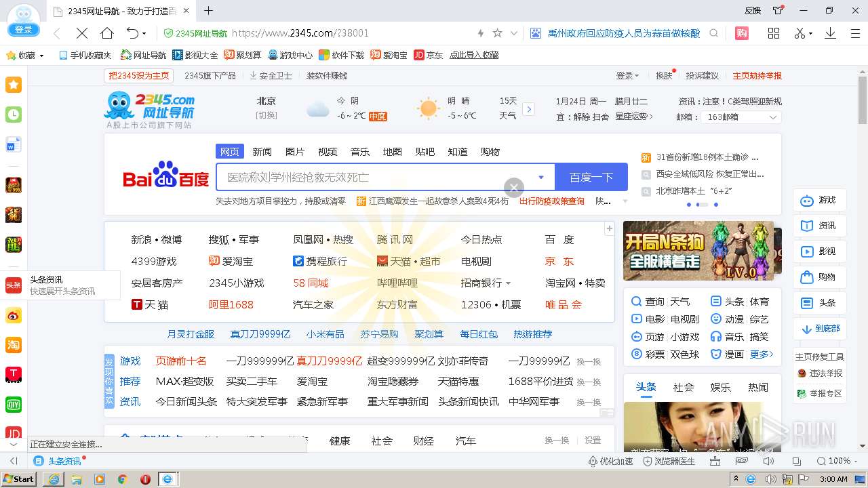This screenshot has height=488, width=868.
Task: Expand the 收藏 favorites dropdown
Action: [x=41, y=56]
